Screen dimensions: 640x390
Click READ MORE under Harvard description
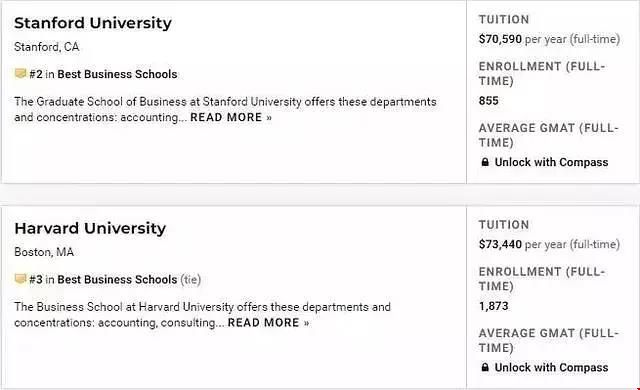pos(269,322)
